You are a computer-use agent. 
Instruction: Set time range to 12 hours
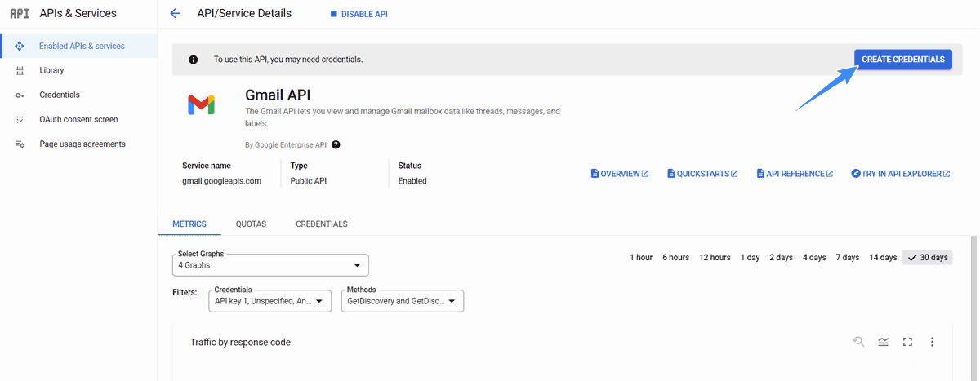tap(715, 258)
